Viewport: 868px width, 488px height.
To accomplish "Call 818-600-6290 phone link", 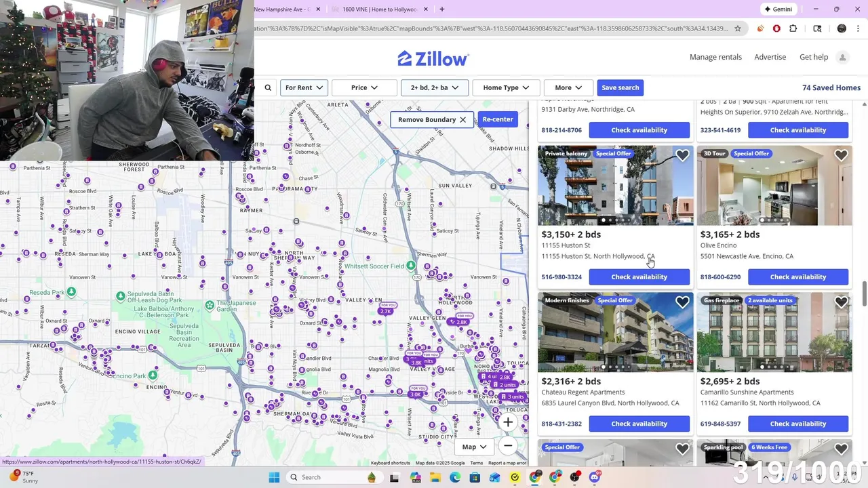I will click(x=720, y=277).
